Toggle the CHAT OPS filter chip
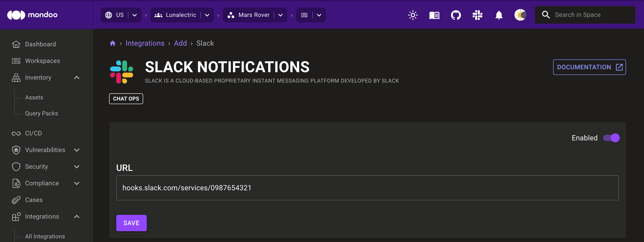Viewport: 644px width, 242px height. tap(126, 99)
